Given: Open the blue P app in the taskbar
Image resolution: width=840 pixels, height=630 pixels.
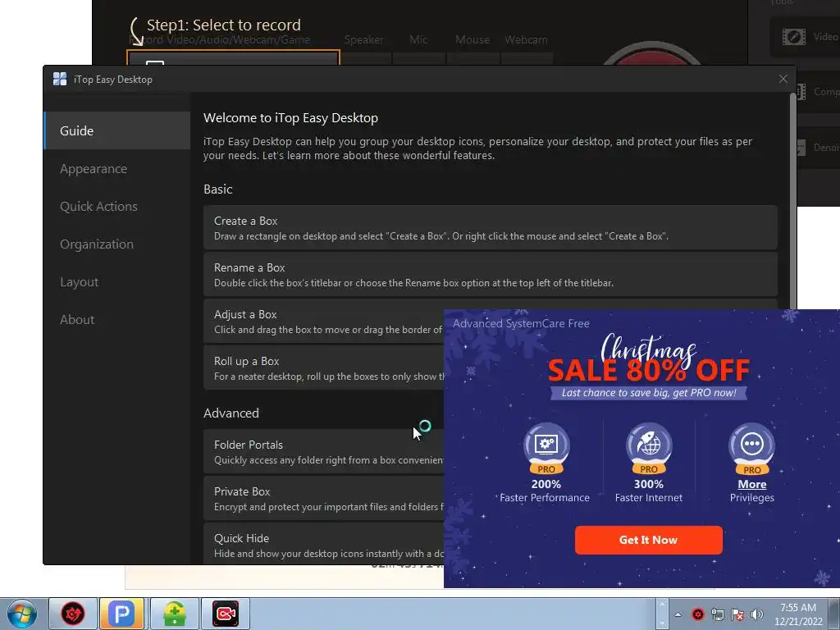Looking at the screenshot, I should (122, 614).
